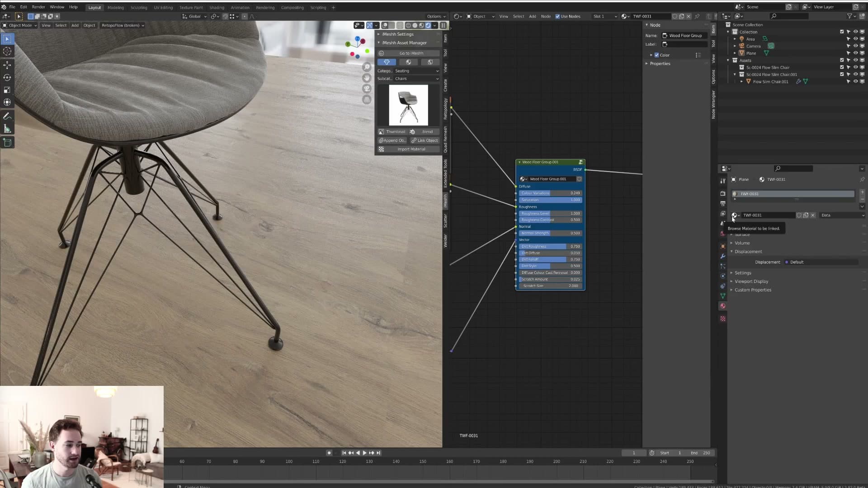Select the Annotate tool
868x488 pixels.
tap(7, 117)
